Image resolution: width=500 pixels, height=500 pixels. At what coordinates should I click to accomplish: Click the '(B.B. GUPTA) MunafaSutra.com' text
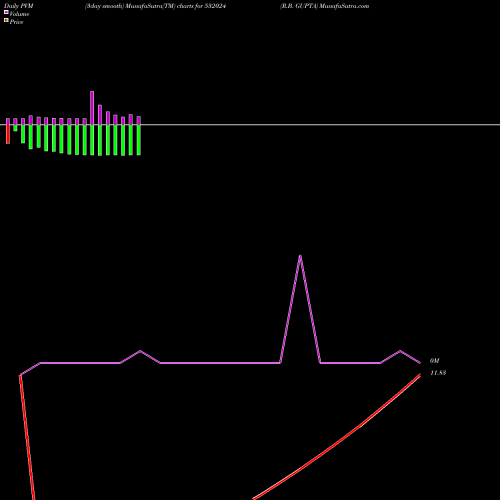[x=324, y=6]
